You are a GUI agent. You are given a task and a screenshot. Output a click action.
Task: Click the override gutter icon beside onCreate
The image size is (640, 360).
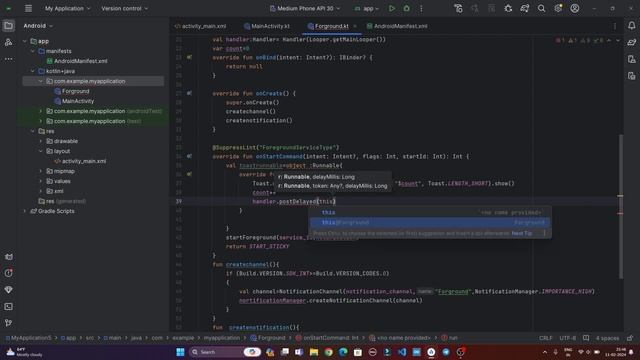click(189, 93)
